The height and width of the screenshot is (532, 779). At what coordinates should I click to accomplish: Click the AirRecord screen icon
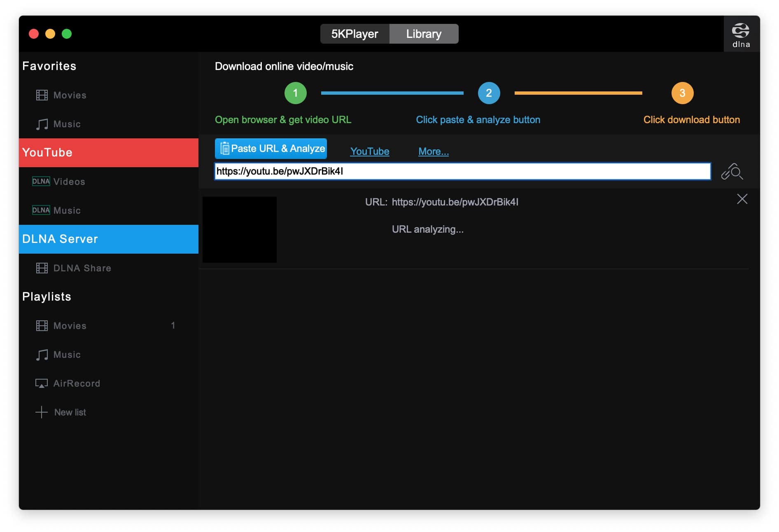[x=42, y=383]
